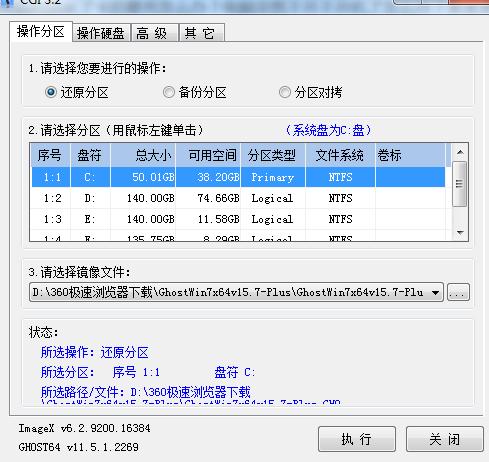Click the ImageX version text
Image resolution: width=489 pixels, height=462 pixels.
(84, 428)
